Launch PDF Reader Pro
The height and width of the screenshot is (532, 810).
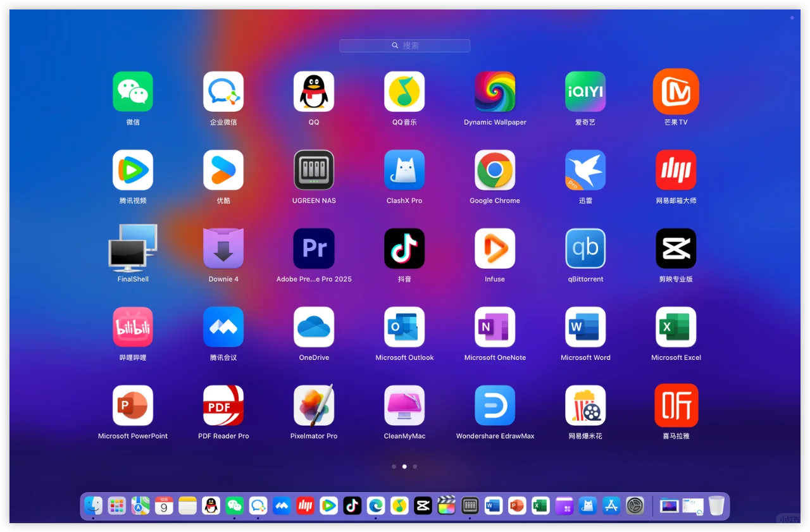[223, 405]
